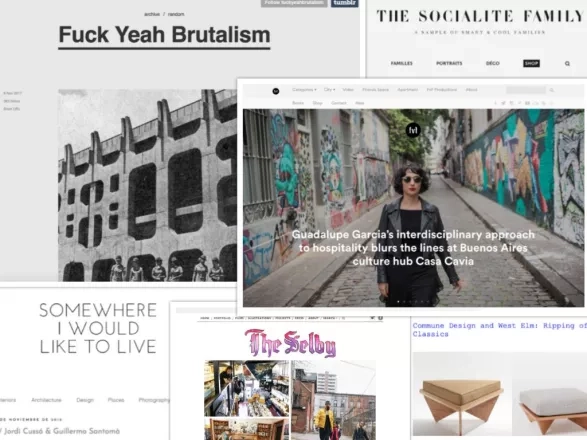
Task: Click the FvF search magnifier icon
Action: (551, 90)
